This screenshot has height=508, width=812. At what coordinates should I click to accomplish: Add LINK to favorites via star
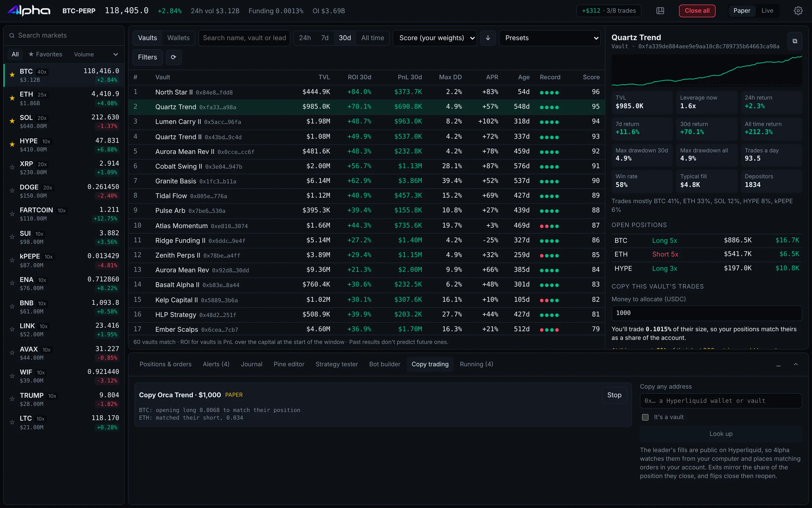pyautogui.click(x=12, y=330)
